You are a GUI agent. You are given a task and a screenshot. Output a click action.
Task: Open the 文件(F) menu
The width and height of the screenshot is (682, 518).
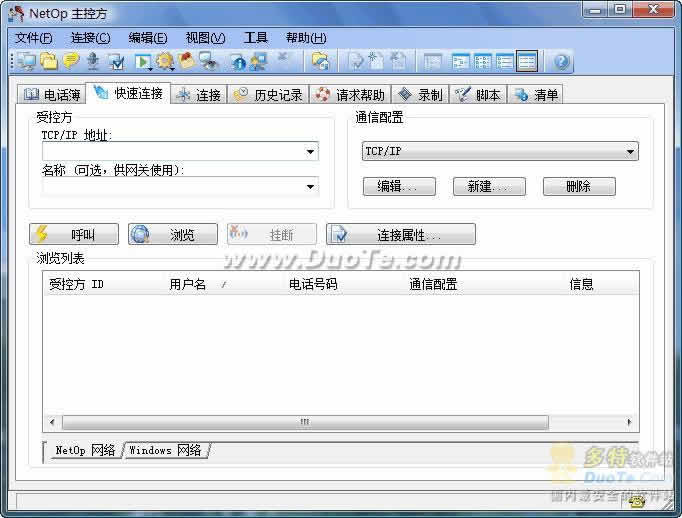(34, 38)
